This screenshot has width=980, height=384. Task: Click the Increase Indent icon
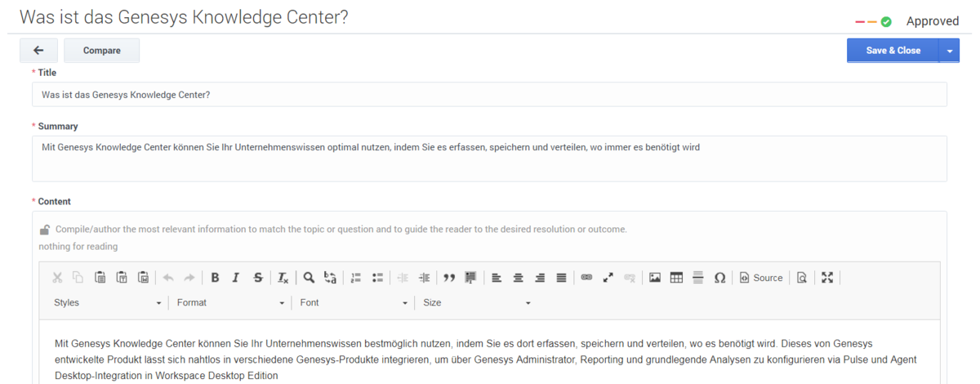[424, 278]
